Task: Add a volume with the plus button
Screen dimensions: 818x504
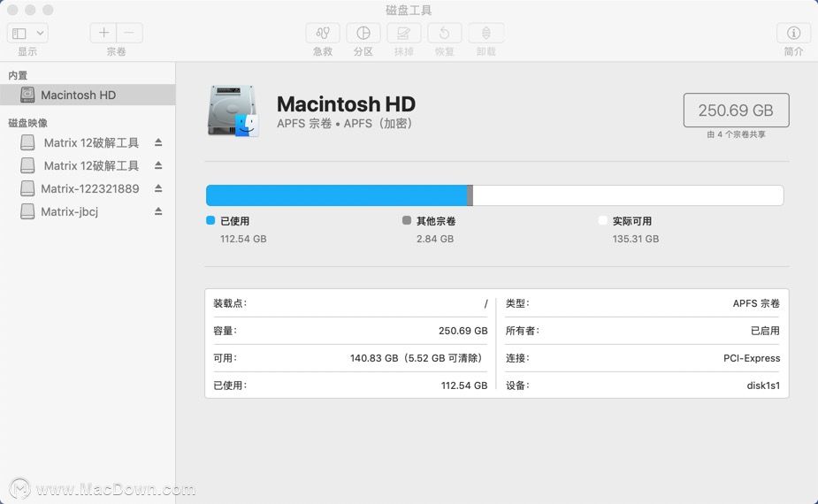Action: coord(103,33)
